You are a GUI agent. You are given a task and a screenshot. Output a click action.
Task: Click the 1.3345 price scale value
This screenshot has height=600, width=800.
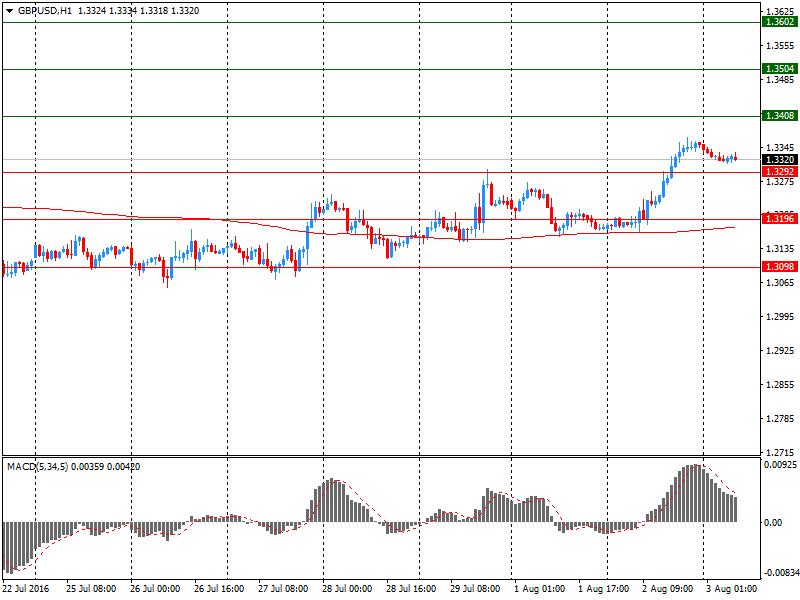pyautogui.click(x=780, y=147)
